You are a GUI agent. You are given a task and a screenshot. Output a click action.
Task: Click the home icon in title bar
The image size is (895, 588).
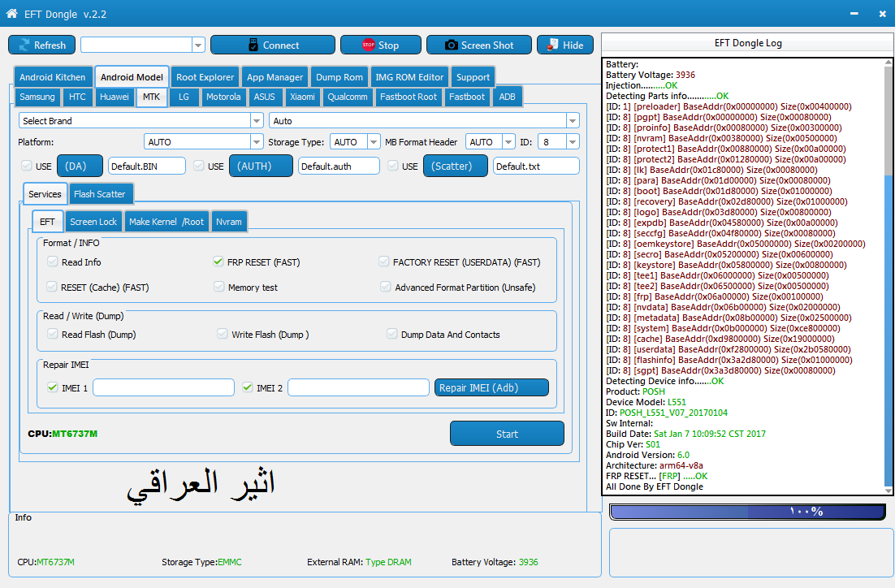pos(11,13)
